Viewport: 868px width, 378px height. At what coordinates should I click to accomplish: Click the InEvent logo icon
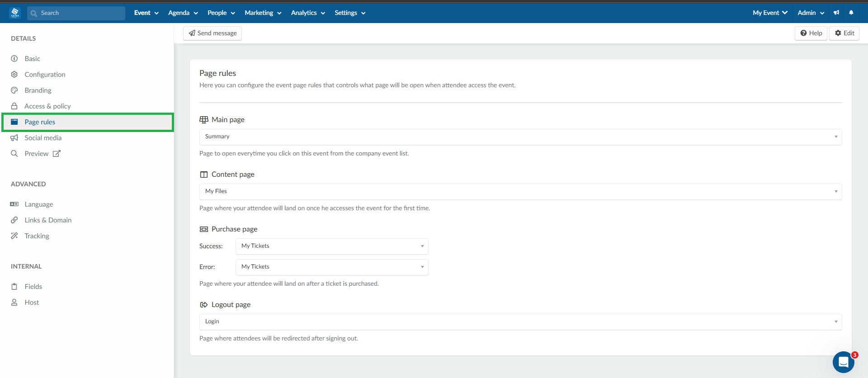tap(15, 13)
